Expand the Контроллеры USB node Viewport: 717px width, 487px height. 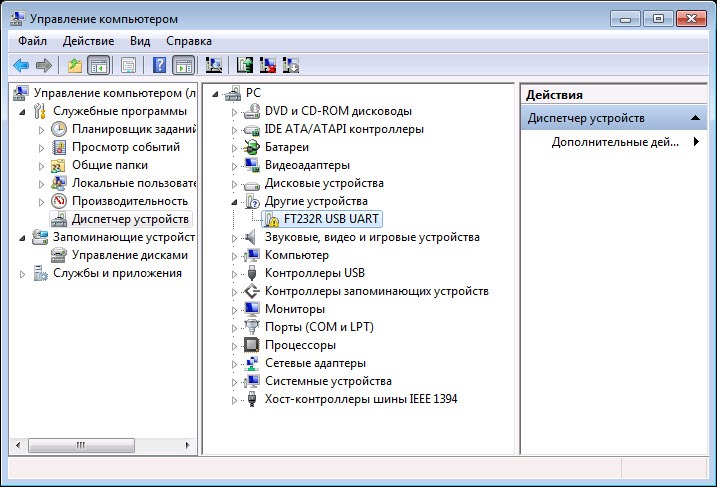coord(234,274)
